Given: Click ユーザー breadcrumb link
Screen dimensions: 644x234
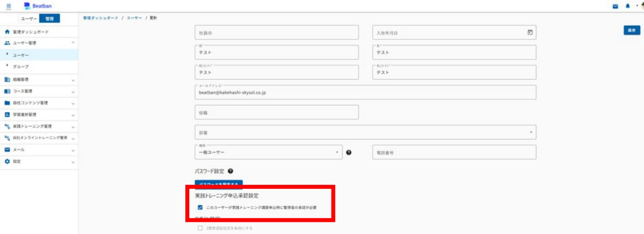Looking at the screenshot, I should coord(134,18).
